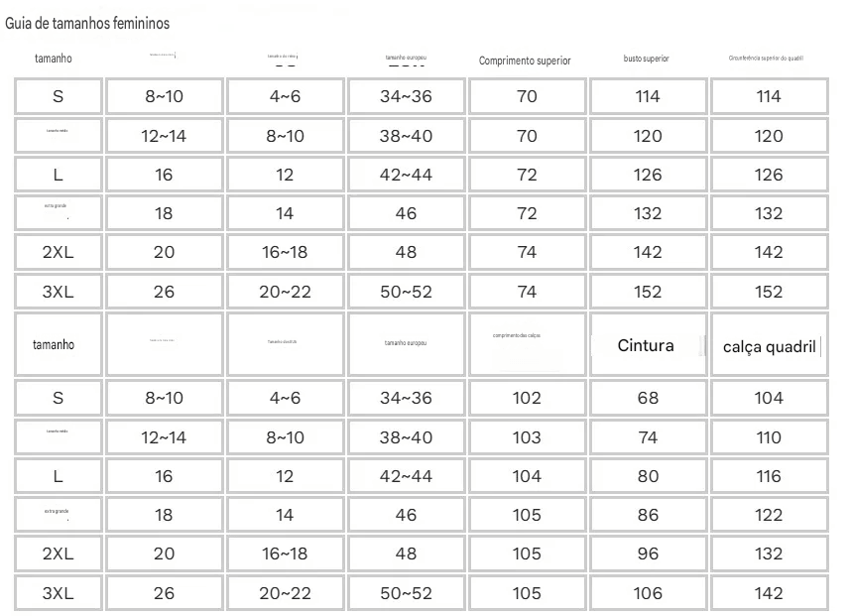
Task: Click the 'comprimento das calças' header cell
Action: pyautogui.click(x=528, y=344)
